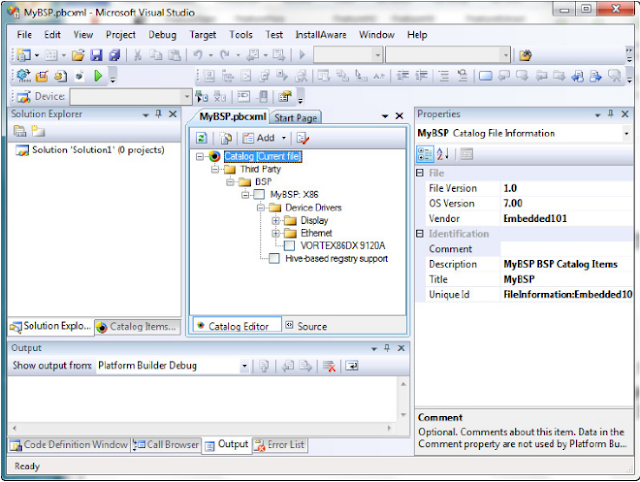This screenshot has height=482, width=640.
Task: Collapse the Third Party folder node
Action: [x=215, y=169]
